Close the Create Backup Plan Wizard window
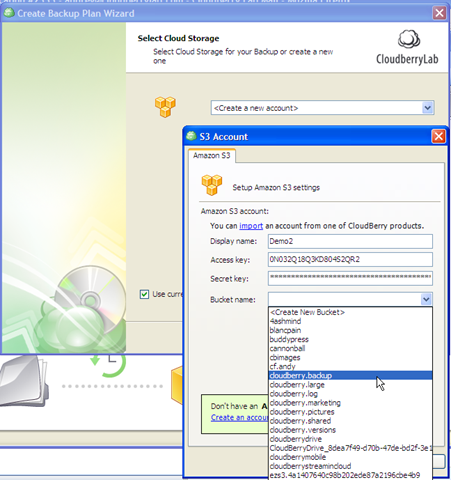451x480 pixels. pyautogui.click(x=440, y=13)
